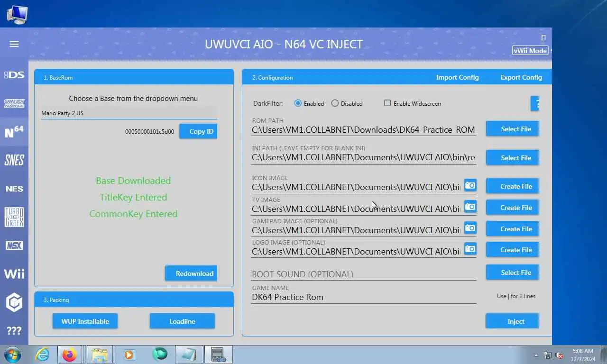This screenshot has height=364, width=607.
Task: Click the 00050000101c5d00 title ID text
Action: [149, 132]
